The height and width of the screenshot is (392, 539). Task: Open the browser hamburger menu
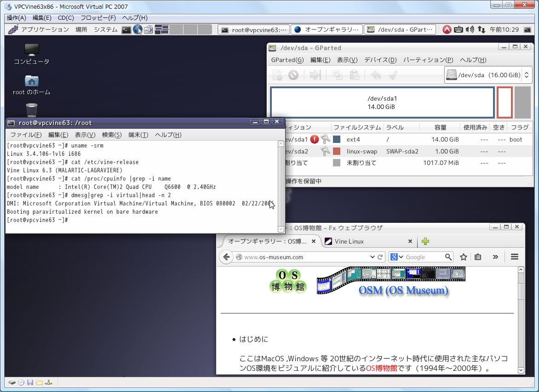(515, 256)
